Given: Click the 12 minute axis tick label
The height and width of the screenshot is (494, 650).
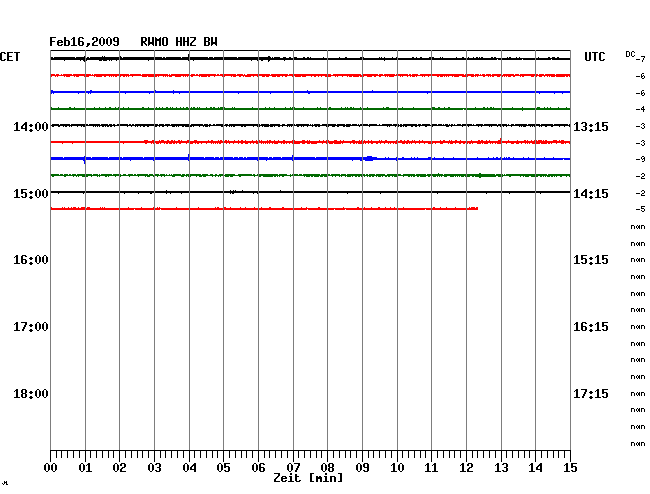Looking at the screenshot, I should [466, 468].
